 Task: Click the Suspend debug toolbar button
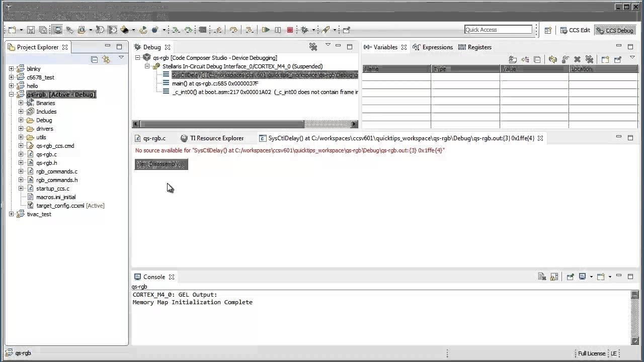click(x=278, y=30)
